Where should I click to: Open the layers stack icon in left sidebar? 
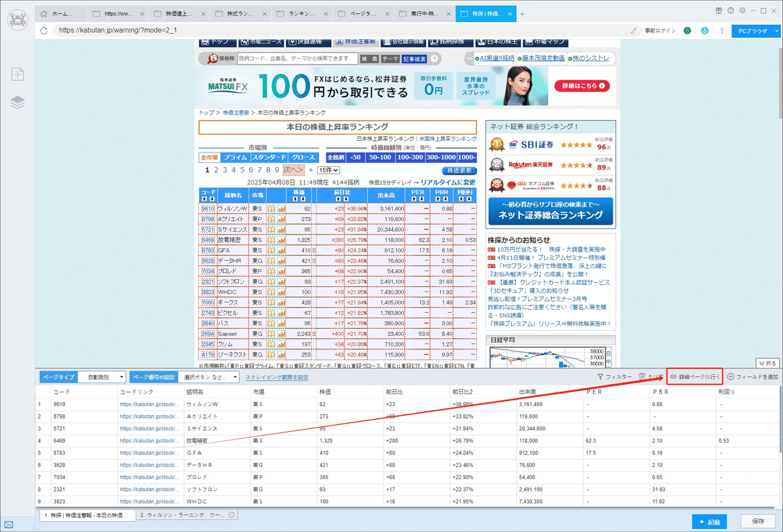18,102
